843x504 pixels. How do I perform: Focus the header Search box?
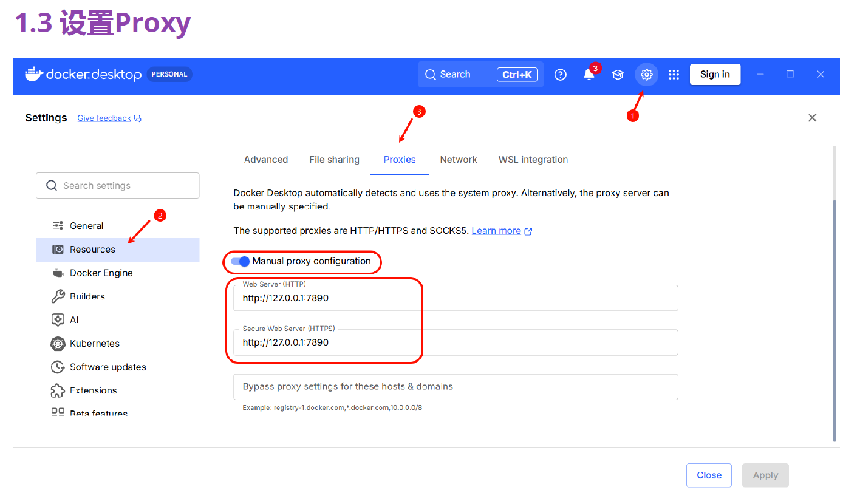coord(481,74)
